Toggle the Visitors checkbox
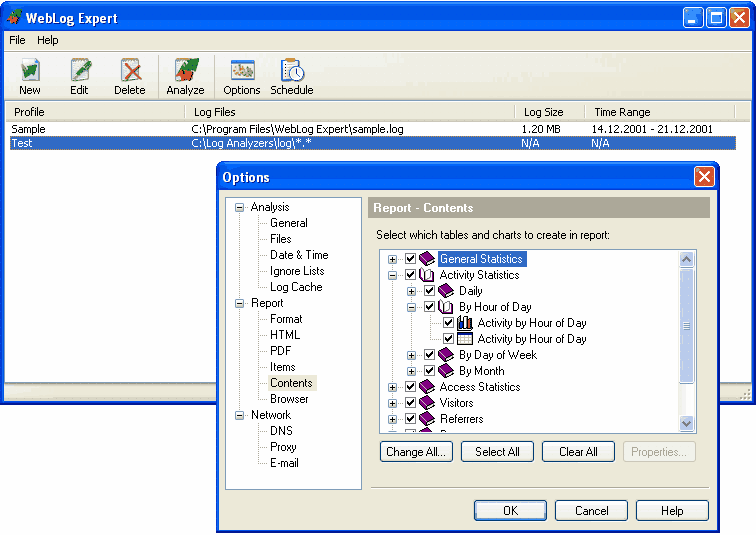 coord(410,402)
